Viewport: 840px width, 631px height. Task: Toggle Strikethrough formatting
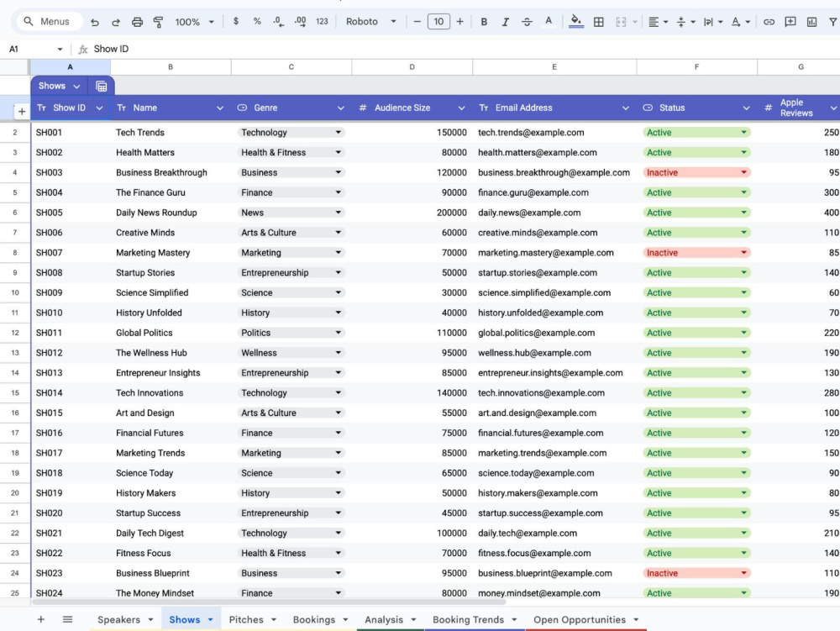pos(527,22)
